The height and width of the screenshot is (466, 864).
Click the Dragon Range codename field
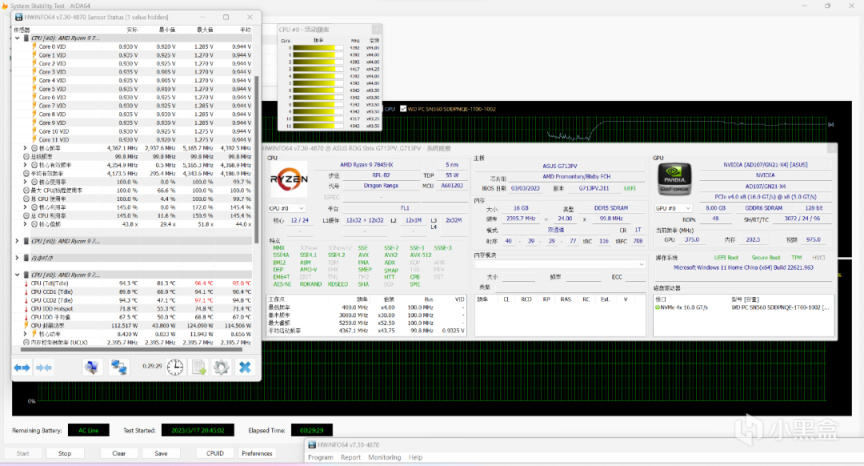tap(381, 186)
